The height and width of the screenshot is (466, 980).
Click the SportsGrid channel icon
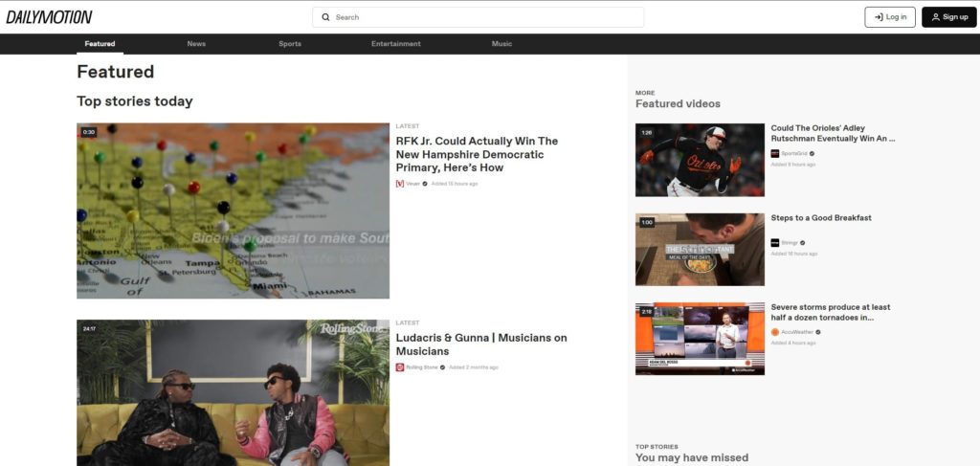775,153
